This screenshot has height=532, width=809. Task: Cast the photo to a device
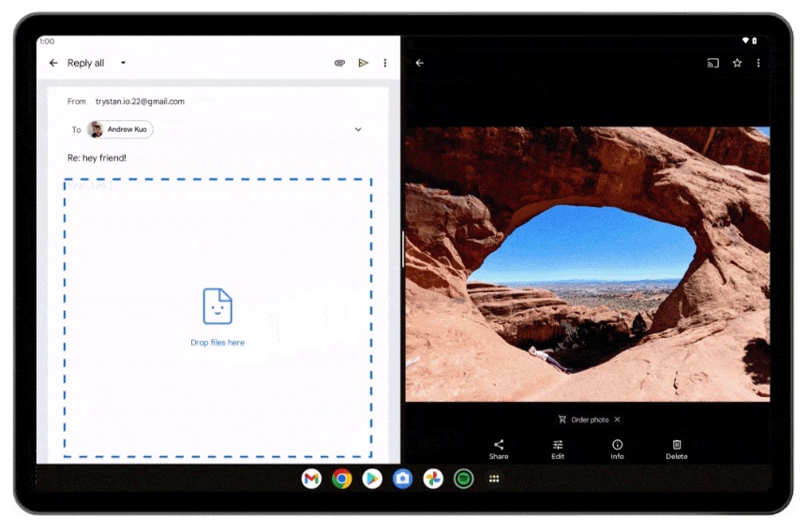coord(713,63)
